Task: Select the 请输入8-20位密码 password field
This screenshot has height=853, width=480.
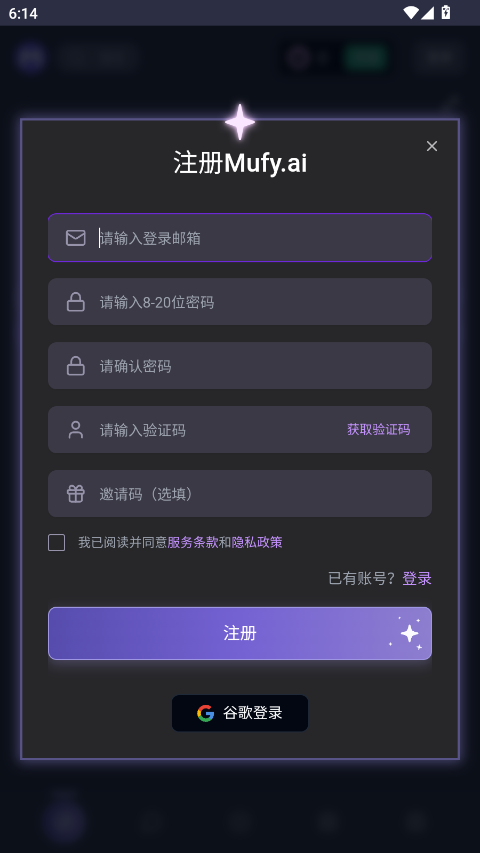Action: (x=240, y=302)
